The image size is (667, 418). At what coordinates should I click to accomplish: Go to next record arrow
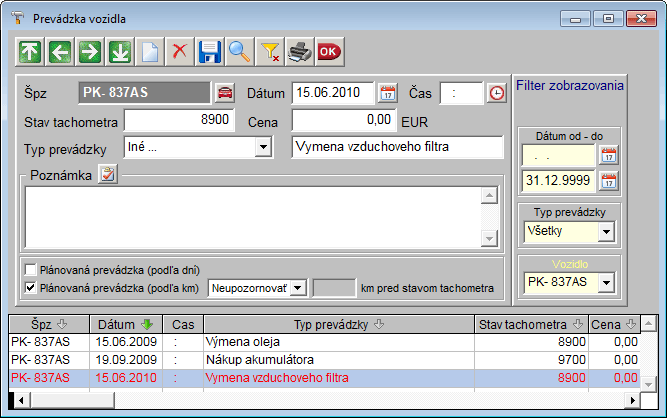[x=90, y=52]
